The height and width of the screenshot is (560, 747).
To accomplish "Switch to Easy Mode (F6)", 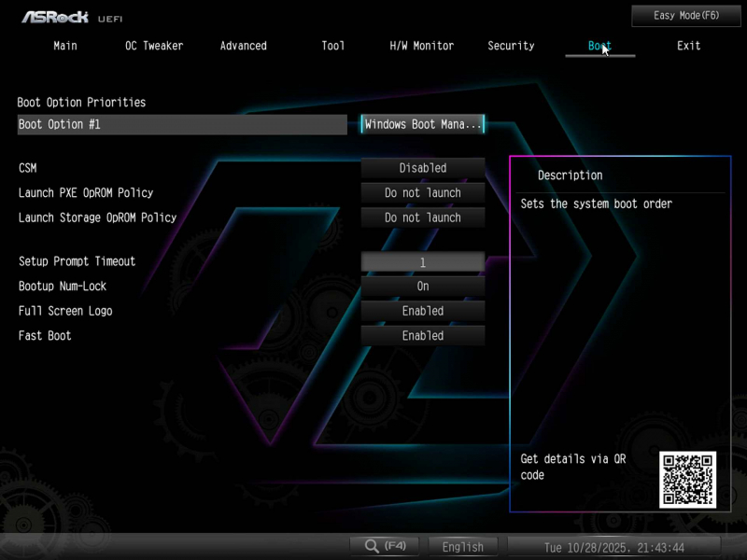I will pyautogui.click(x=686, y=16).
